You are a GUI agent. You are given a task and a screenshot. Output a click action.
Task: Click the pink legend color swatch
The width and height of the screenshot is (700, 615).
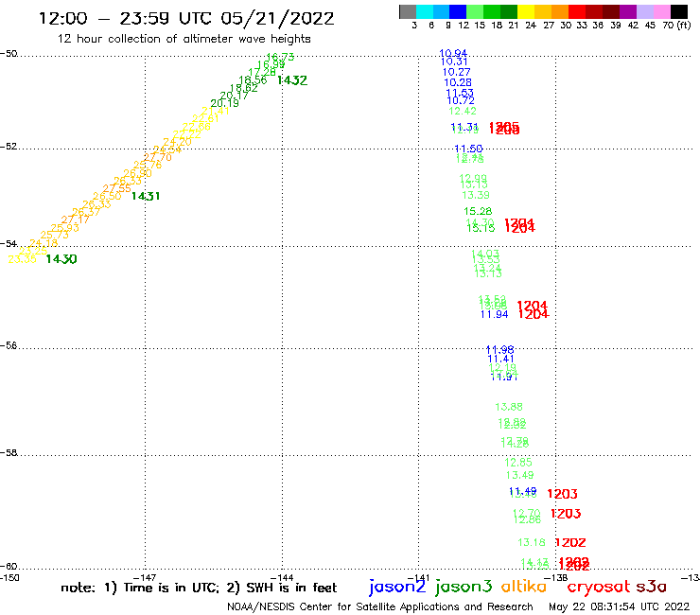[x=661, y=11]
